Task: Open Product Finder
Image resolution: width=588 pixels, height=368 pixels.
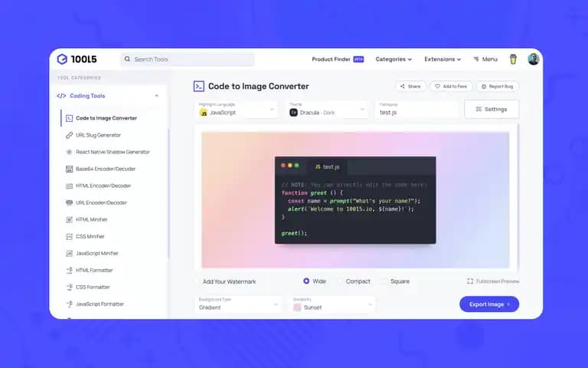Action: [331, 59]
